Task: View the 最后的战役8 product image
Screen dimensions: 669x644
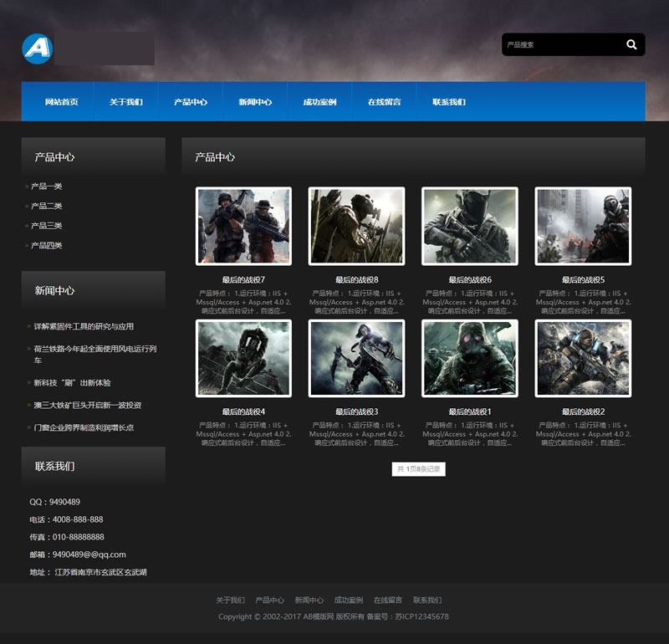Action: coord(356,226)
